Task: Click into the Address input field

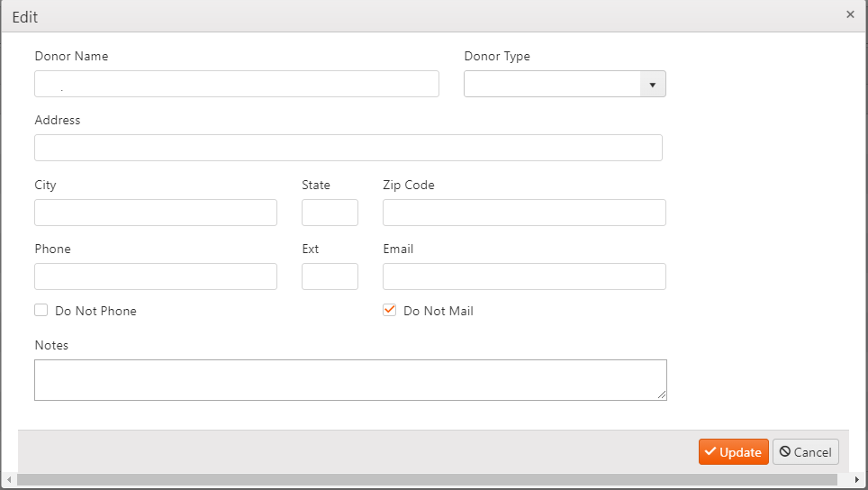Action: 348,149
